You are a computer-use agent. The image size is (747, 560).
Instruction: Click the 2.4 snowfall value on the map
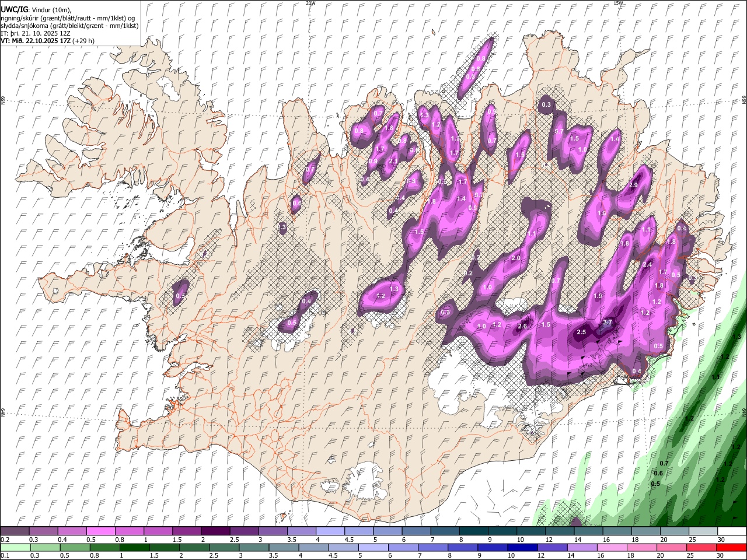[647, 264]
